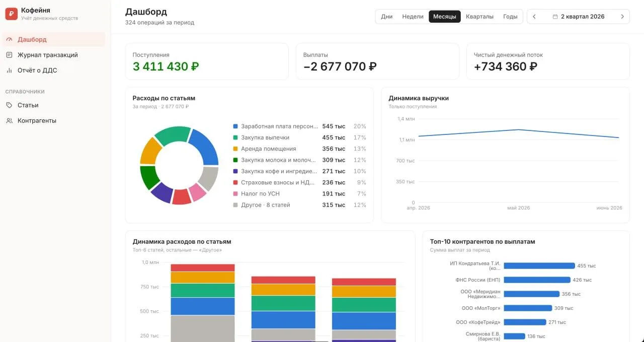This screenshot has height=342, width=644.
Task: Click the net cash flow +734 360 ₽
Action: click(506, 66)
